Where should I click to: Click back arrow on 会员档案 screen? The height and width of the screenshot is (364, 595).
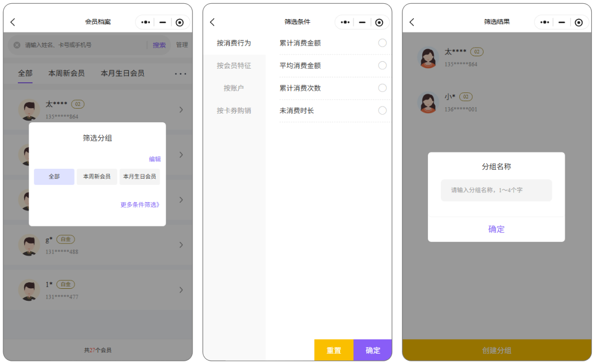pyautogui.click(x=13, y=22)
